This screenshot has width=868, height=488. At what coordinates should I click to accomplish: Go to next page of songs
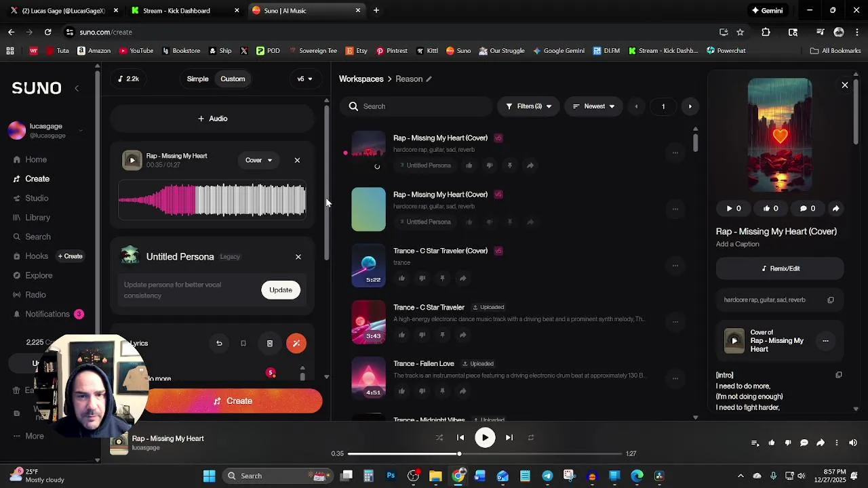pyautogui.click(x=690, y=106)
